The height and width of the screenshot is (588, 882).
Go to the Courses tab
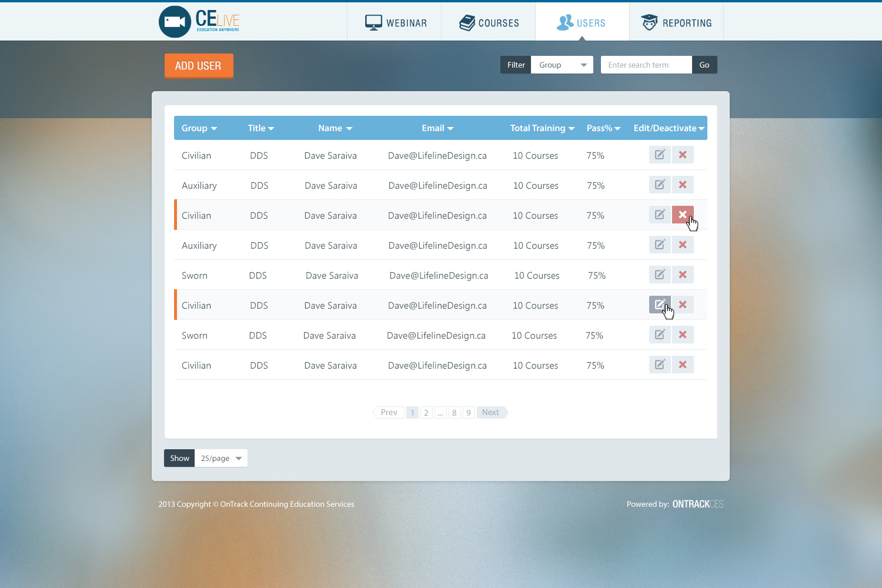coord(489,22)
